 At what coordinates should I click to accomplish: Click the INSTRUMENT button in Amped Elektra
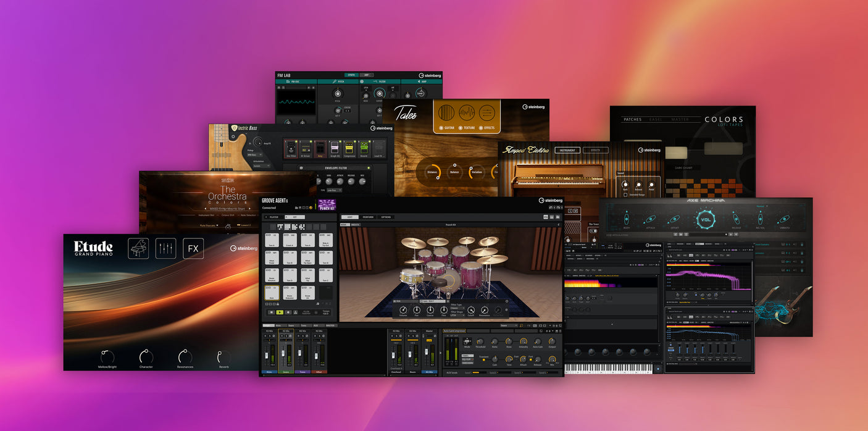pyautogui.click(x=566, y=150)
